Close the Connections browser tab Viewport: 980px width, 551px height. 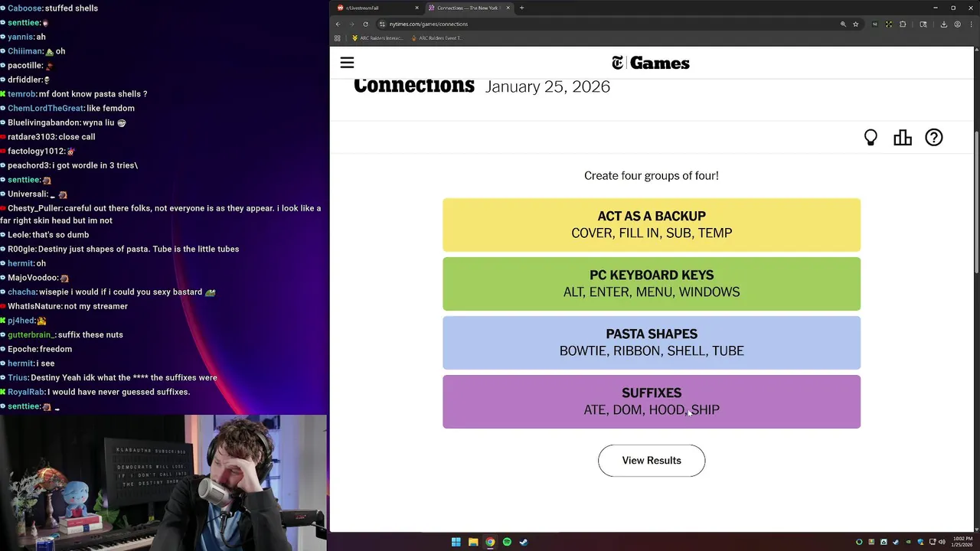508,8
